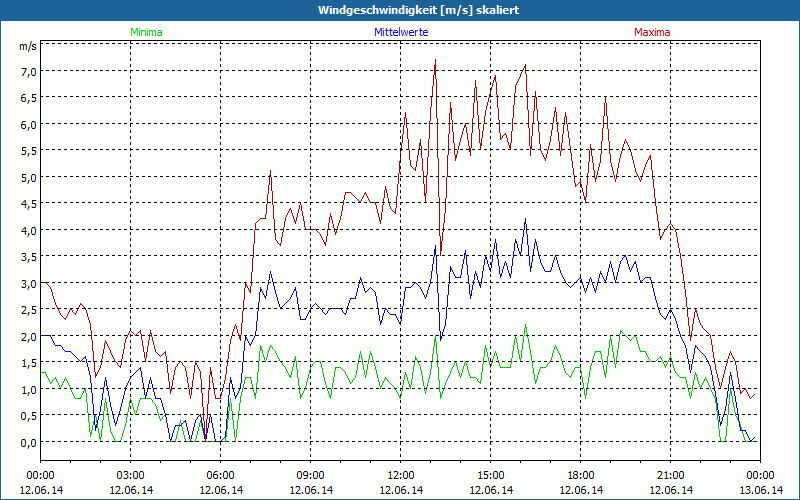Image resolution: width=800 pixels, height=500 pixels.
Task: Click the 0,0 y-axis value
Action: point(29,443)
